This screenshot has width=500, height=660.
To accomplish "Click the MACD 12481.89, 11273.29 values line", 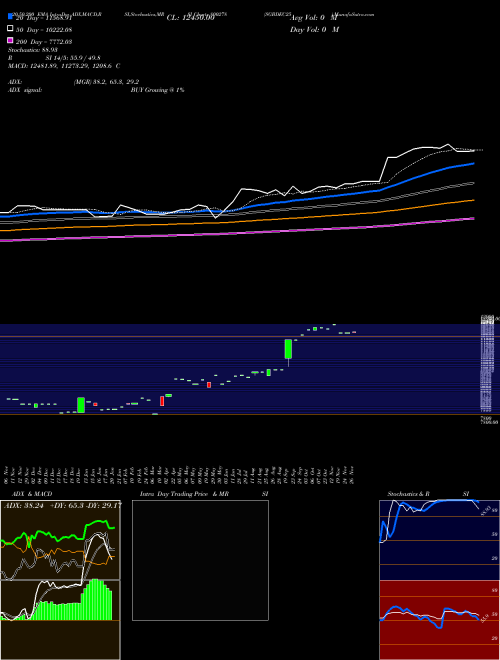I will pos(64,66).
